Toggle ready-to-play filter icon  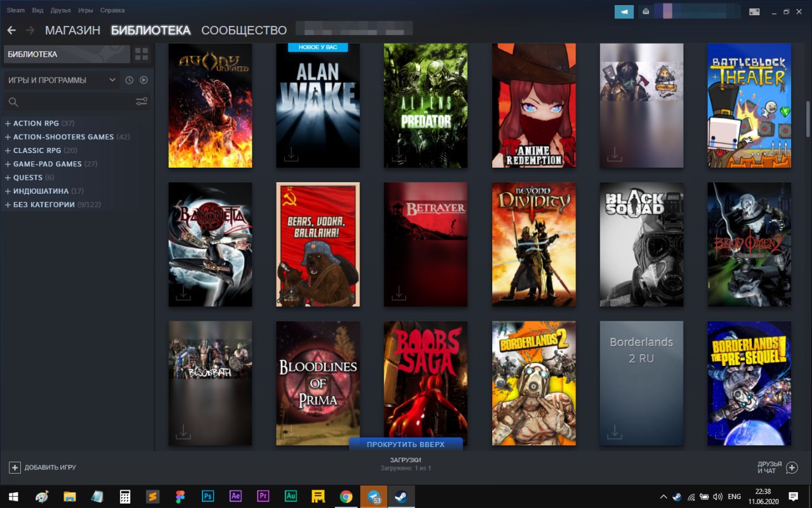tap(143, 80)
